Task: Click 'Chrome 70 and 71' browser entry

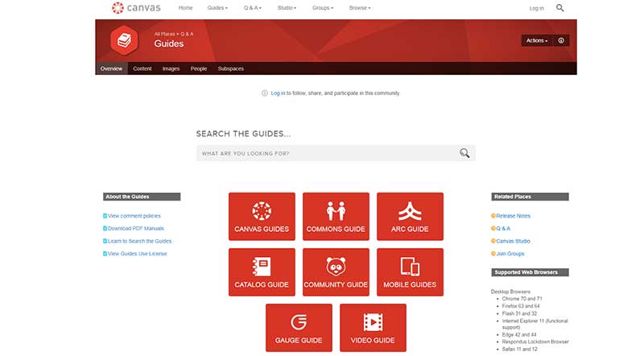Action: 522,299
